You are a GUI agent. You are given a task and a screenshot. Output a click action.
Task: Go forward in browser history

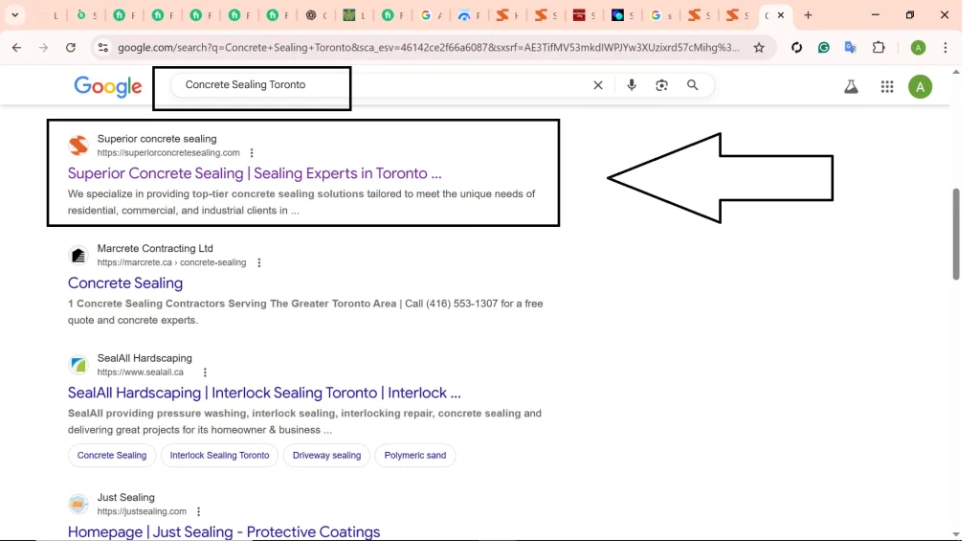pyautogui.click(x=43, y=48)
